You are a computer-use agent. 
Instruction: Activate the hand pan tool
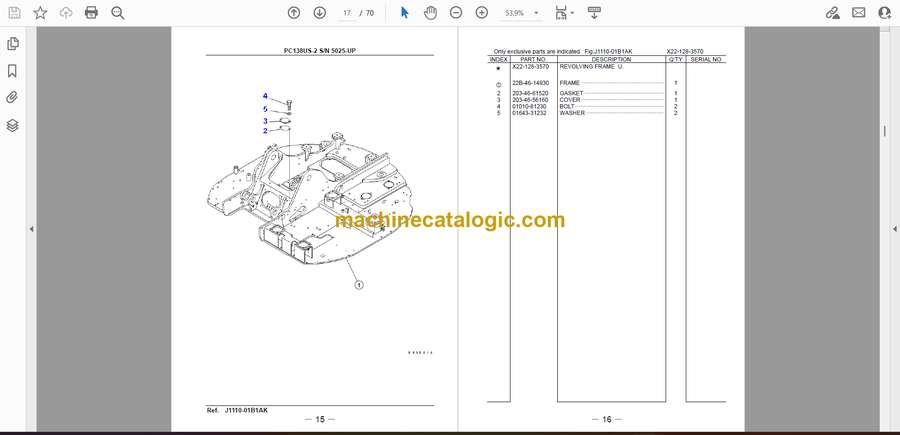coord(430,13)
